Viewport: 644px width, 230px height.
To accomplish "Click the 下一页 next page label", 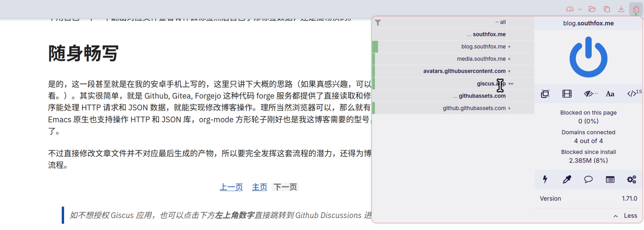I will 285,187.
